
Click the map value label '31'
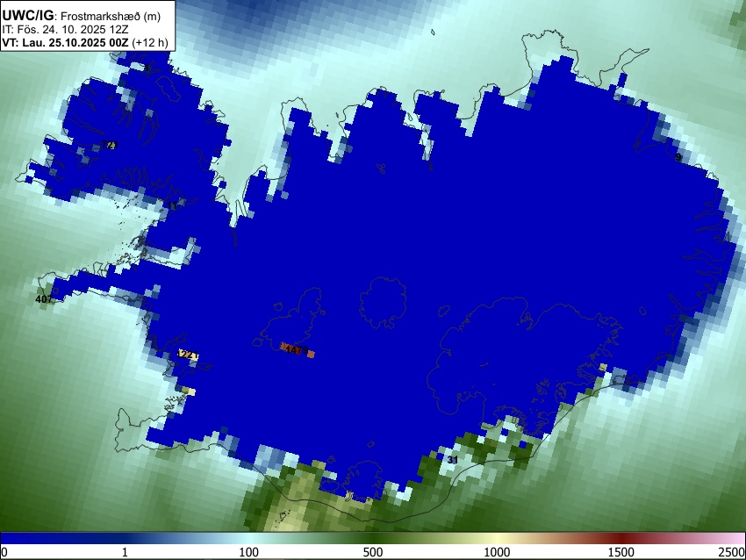click(x=453, y=460)
